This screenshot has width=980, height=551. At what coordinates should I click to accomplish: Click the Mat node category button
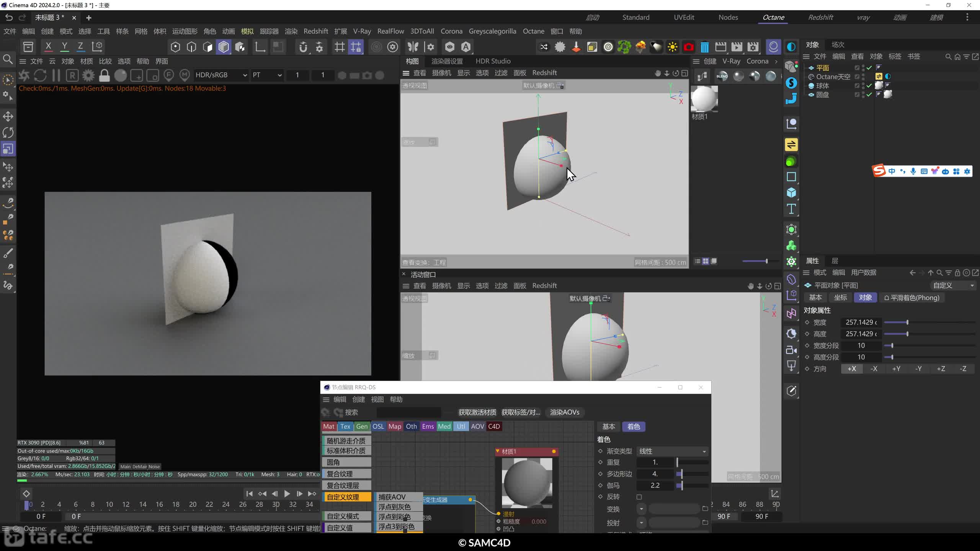328,426
